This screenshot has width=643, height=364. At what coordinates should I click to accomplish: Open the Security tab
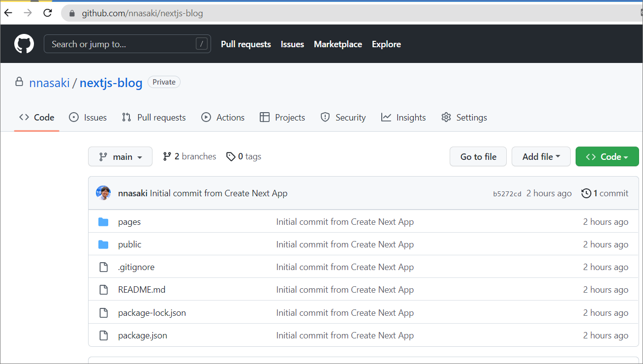click(x=343, y=117)
